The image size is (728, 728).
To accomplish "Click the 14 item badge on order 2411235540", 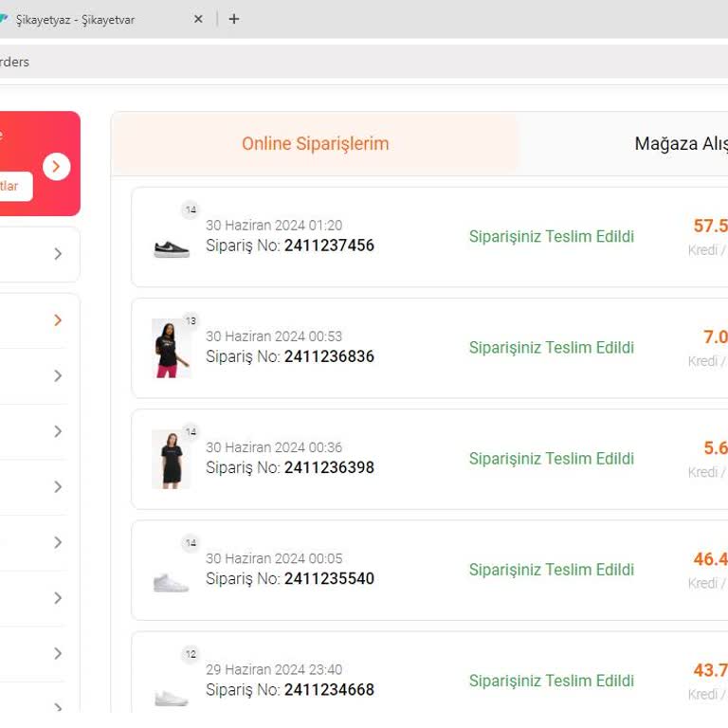I will tap(191, 543).
